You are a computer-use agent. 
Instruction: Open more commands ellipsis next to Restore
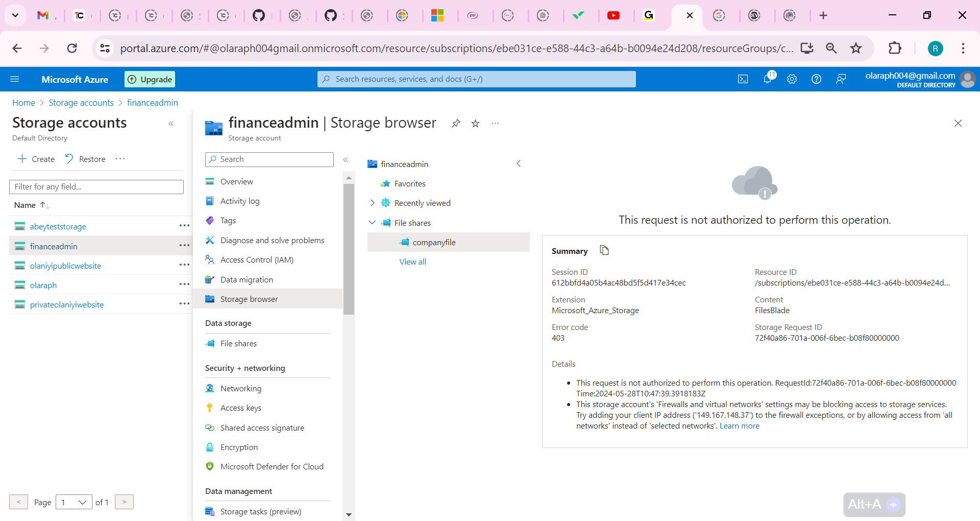[x=120, y=159]
